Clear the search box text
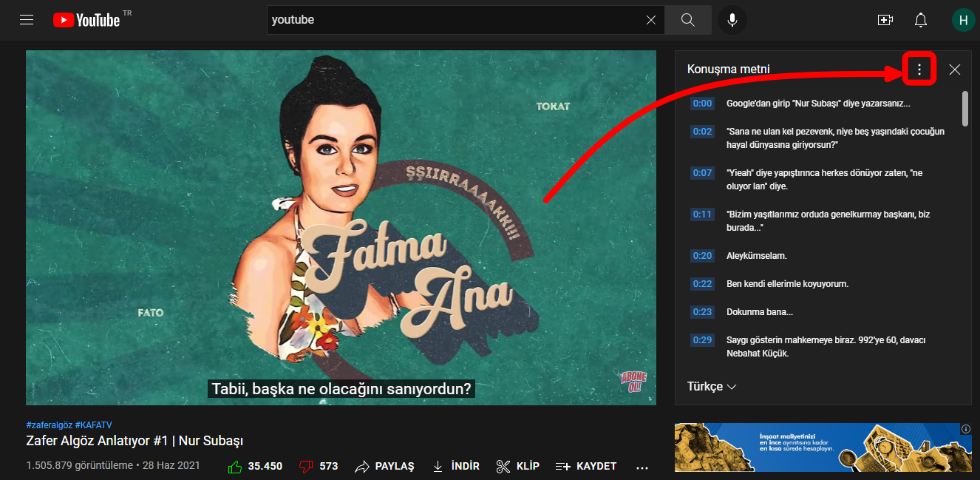 [650, 20]
